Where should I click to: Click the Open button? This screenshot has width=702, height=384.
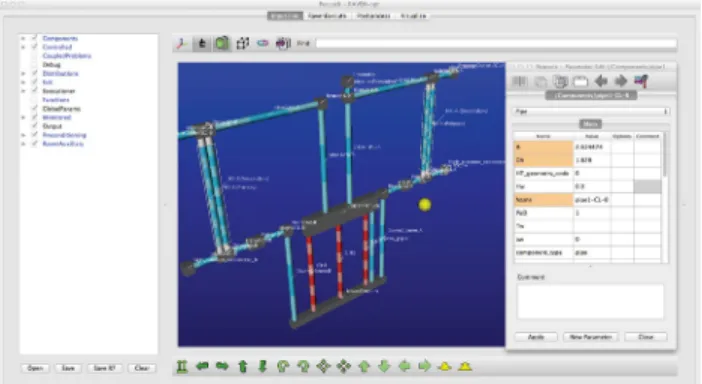click(35, 368)
